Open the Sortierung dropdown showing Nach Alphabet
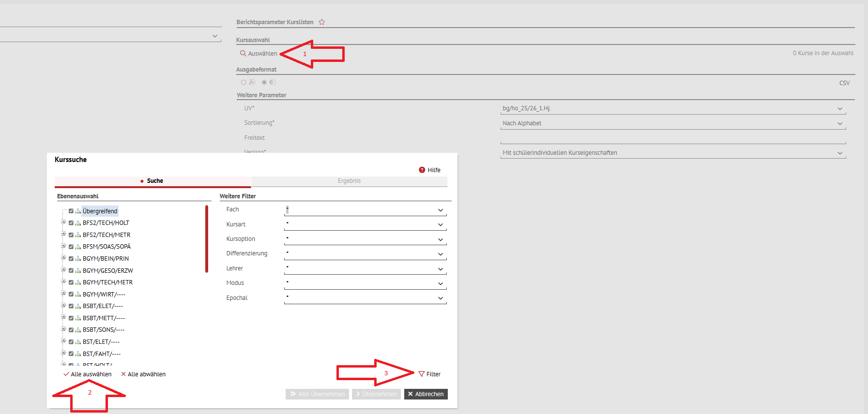Screen dimensions: 868x414 (x=839, y=124)
